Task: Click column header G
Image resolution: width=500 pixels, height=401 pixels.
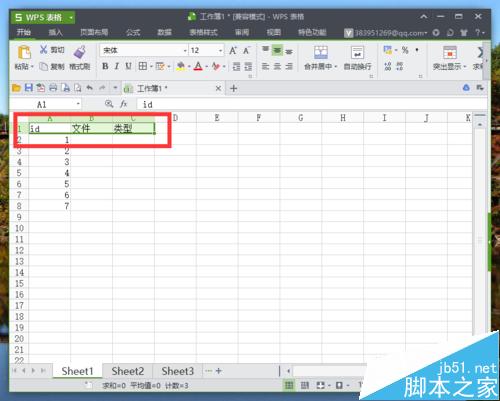Action: point(301,118)
